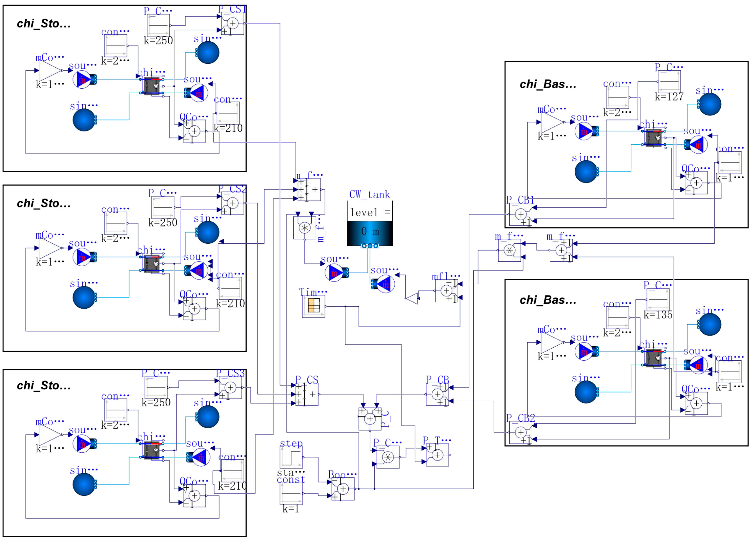Click the constant block labeled k=135
Screen dimensions: 756x541
(x=658, y=300)
